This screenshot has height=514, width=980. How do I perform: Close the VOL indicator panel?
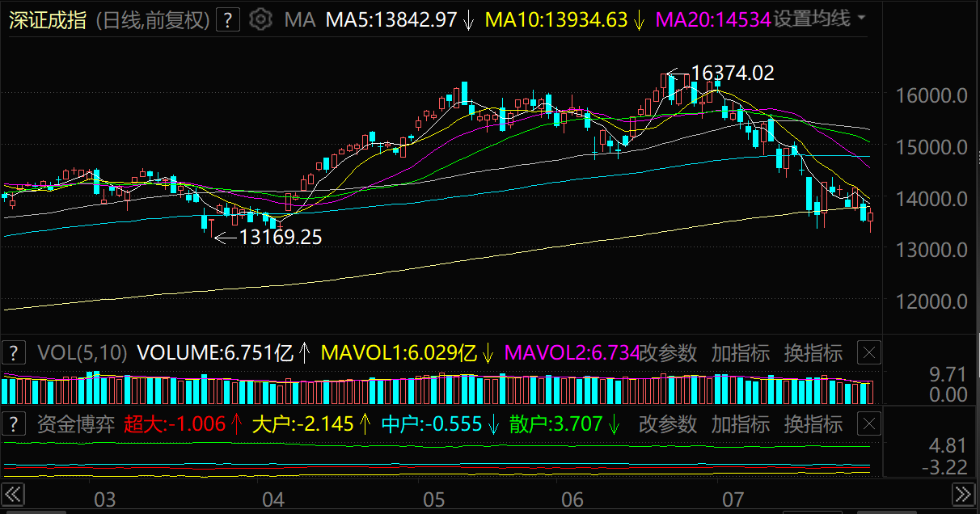click(x=869, y=352)
